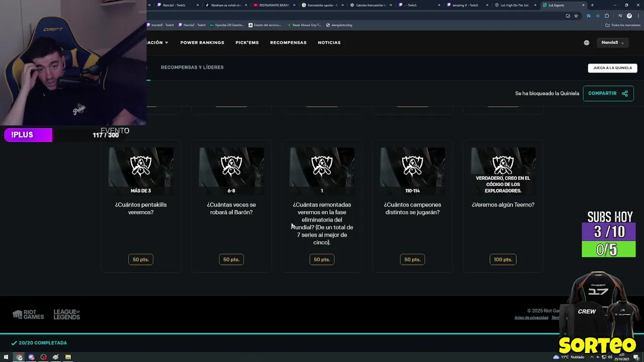Click the 50 pts badge under pentakills
Image resolution: width=644 pixels, height=362 pixels.
click(141, 259)
